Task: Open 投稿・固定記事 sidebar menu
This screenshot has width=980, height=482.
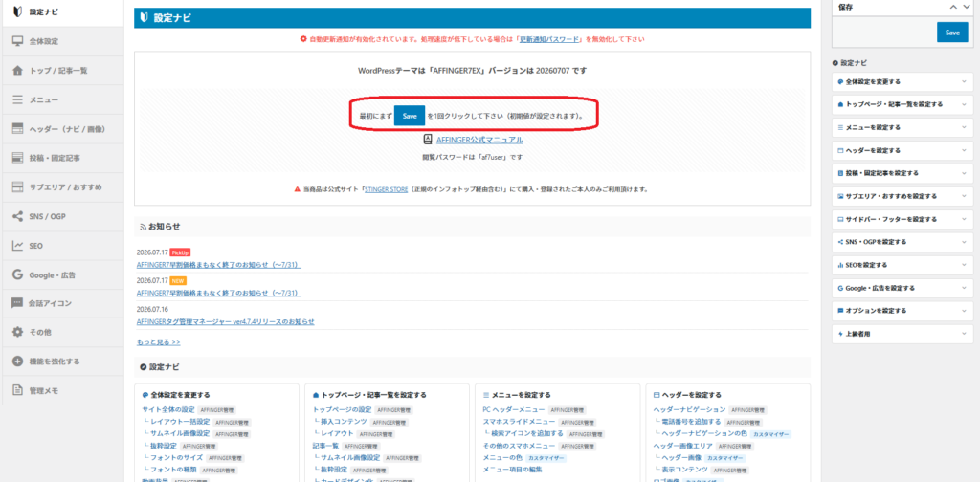Action: (63, 158)
